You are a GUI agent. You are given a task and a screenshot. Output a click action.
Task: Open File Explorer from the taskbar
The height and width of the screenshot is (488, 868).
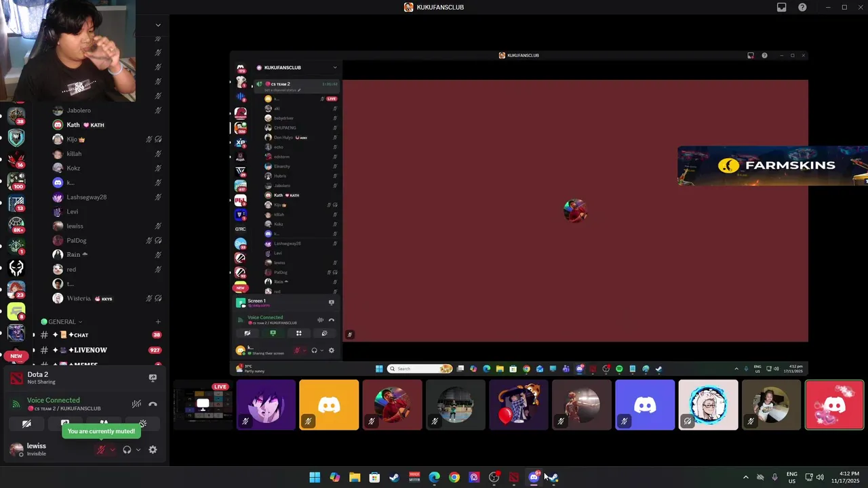tap(355, 477)
